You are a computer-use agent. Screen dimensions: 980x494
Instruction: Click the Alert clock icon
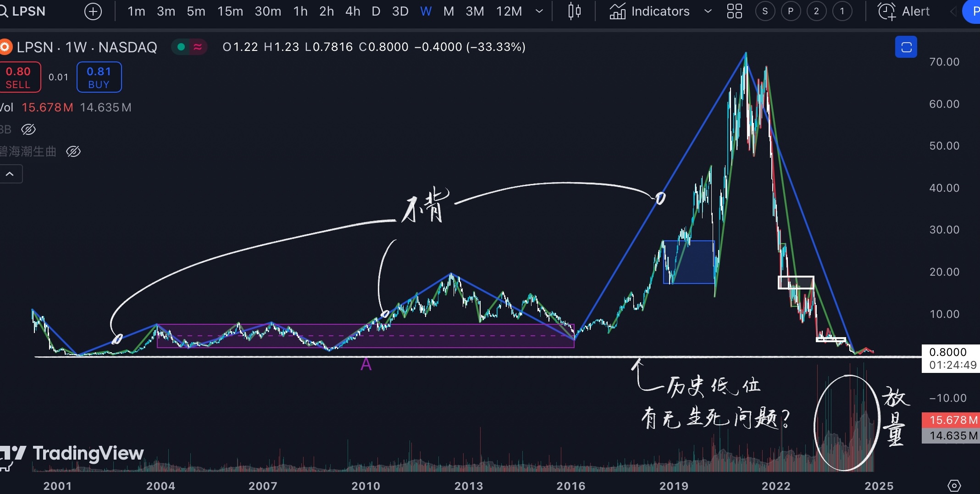click(886, 11)
